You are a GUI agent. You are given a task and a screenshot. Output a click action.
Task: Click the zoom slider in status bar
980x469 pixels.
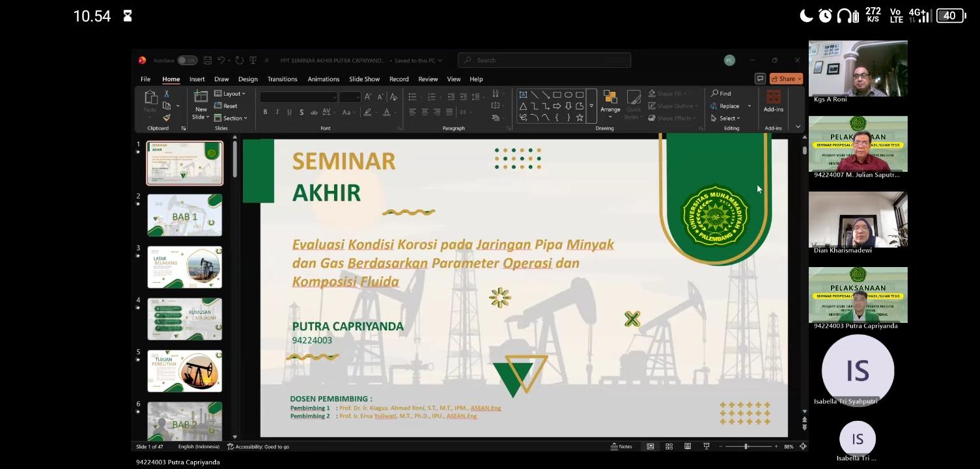[746, 447]
